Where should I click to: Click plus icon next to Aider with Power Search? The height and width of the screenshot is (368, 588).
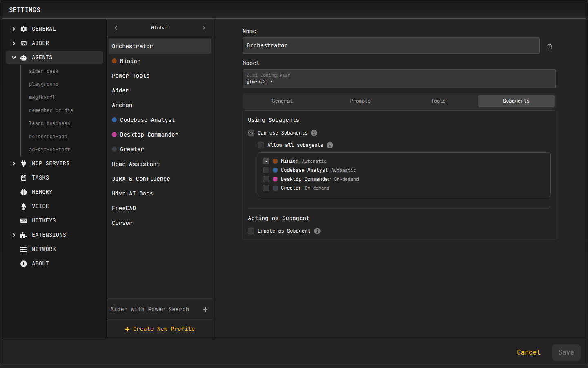[205, 310]
